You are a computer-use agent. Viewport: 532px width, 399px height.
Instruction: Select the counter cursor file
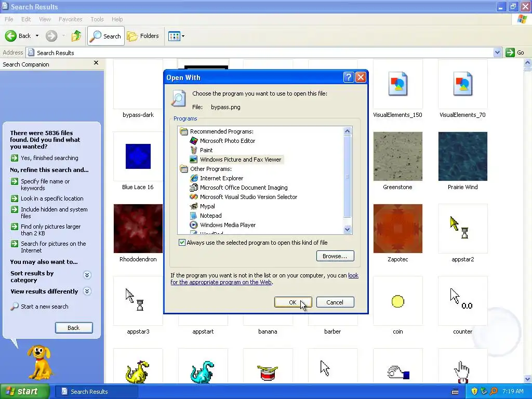462,301
